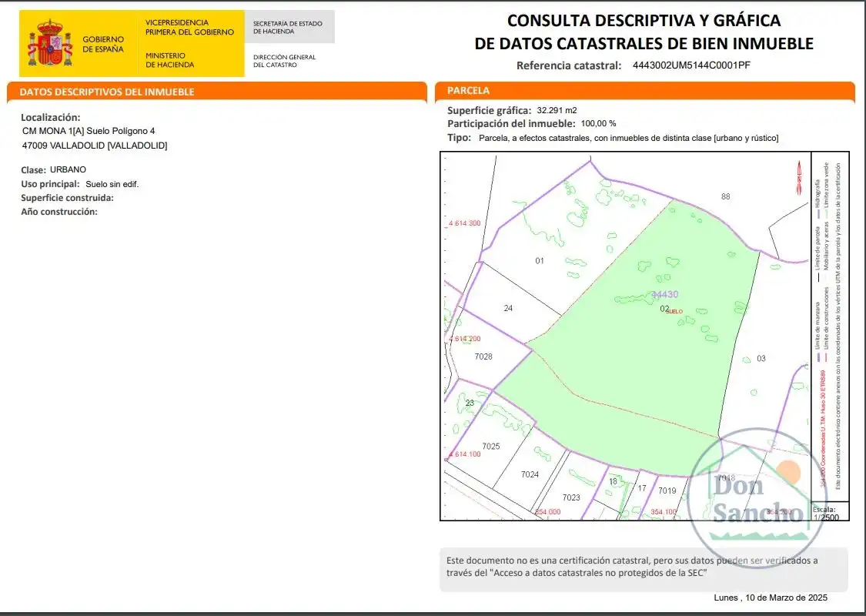Click the Escala 1/2500 box
This screenshot has width=866, height=616.
click(x=830, y=513)
